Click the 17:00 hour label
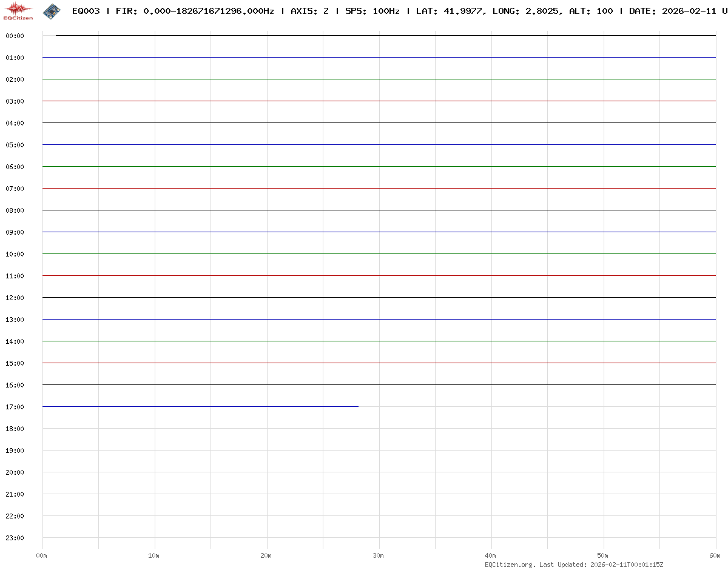The height and width of the screenshot is (570, 728). (15, 407)
